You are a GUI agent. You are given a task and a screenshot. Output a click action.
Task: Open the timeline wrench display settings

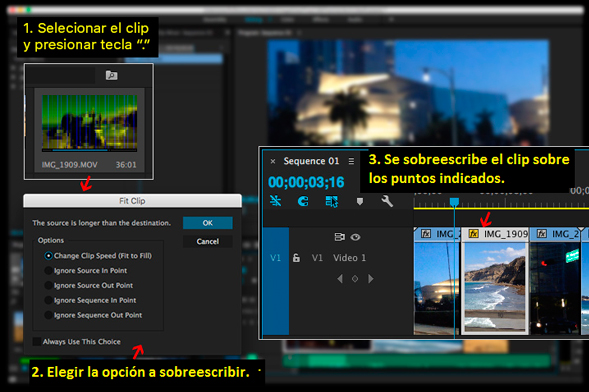pos(387,201)
